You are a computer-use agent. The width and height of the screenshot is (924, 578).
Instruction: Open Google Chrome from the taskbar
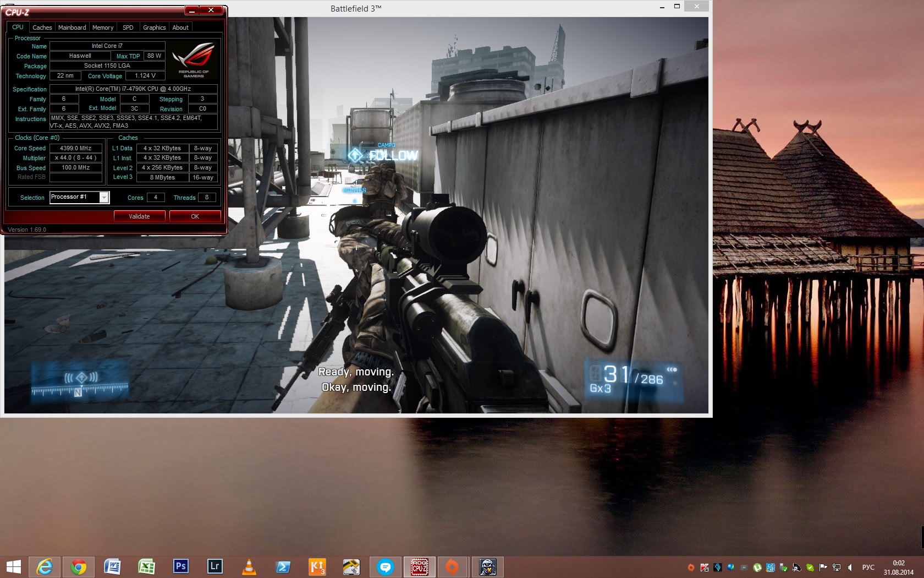pos(79,566)
